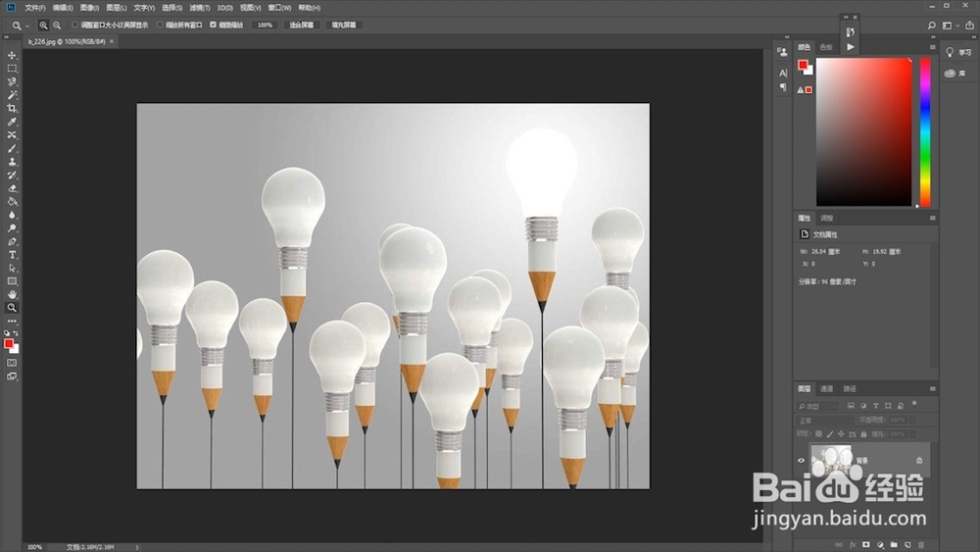Viewport: 980px width, 552px height.
Task: Select the Rectangular Marquee tool
Action: [x=12, y=69]
